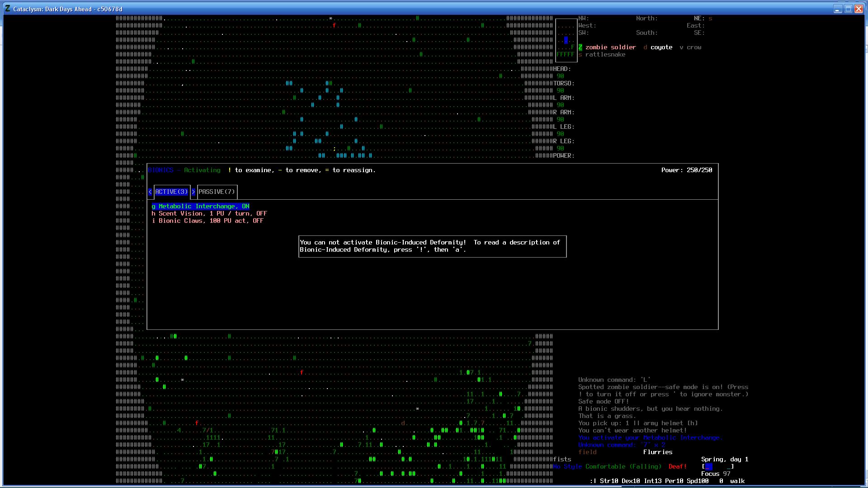Viewport: 868px width, 488px height.
Task: Maximize the Cataclysm game window
Action: 848,9
